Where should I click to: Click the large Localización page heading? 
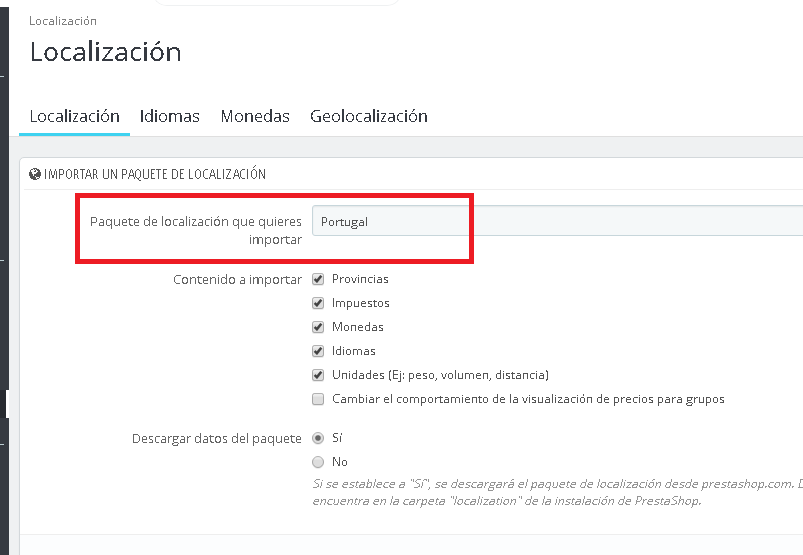tap(106, 52)
